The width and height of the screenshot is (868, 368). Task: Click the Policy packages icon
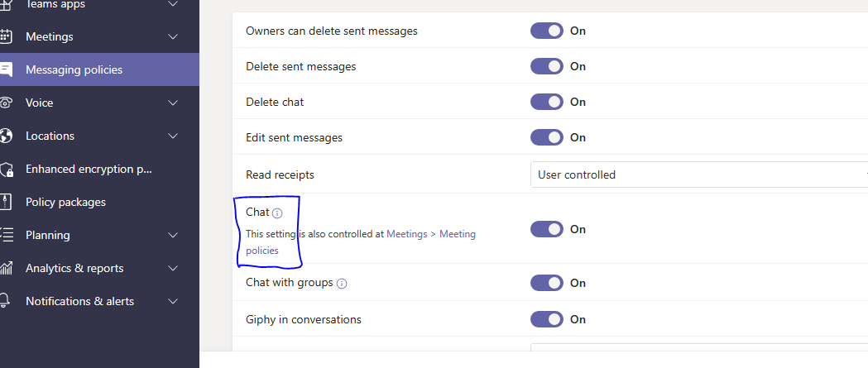pyautogui.click(x=5, y=202)
